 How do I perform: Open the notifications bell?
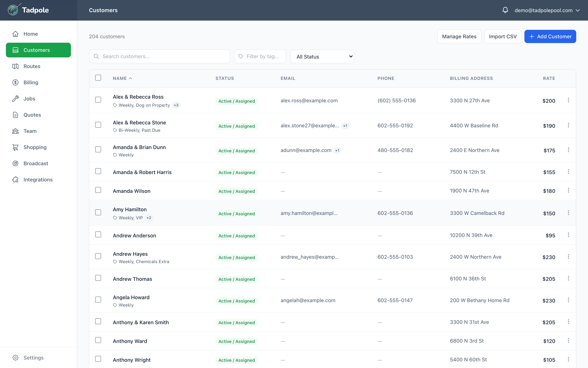click(x=505, y=10)
